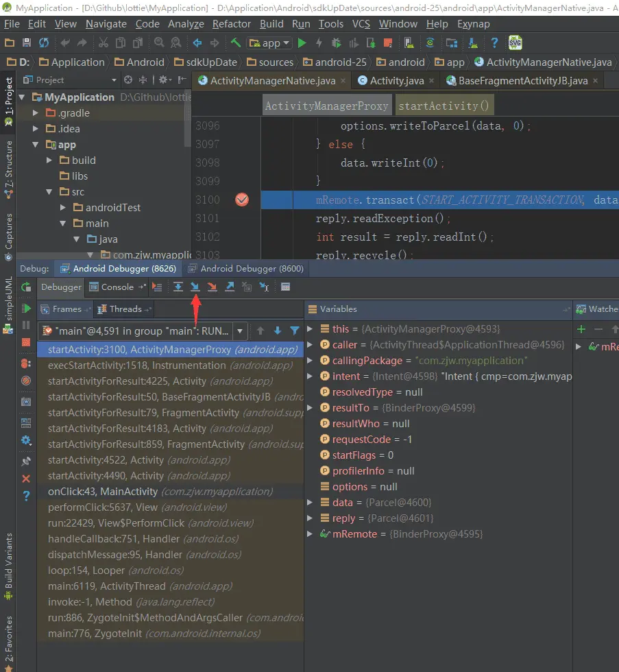The height and width of the screenshot is (672, 619).
Task: Click the Debug app bug icon in the toolbar
Action: click(337, 43)
